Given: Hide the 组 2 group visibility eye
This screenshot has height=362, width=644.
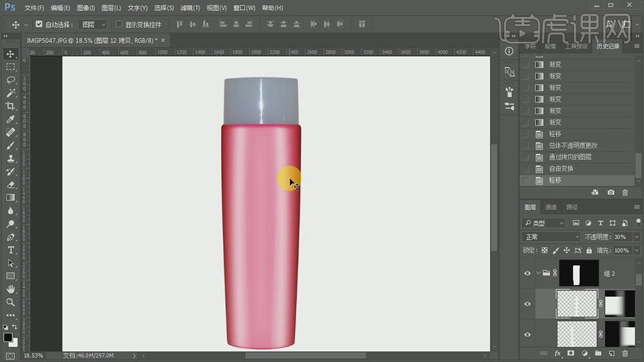Looking at the screenshot, I should coord(528,274).
